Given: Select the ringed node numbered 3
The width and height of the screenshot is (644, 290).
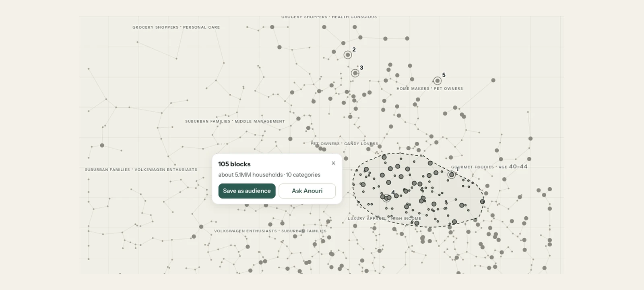Looking at the screenshot, I should [355, 73].
